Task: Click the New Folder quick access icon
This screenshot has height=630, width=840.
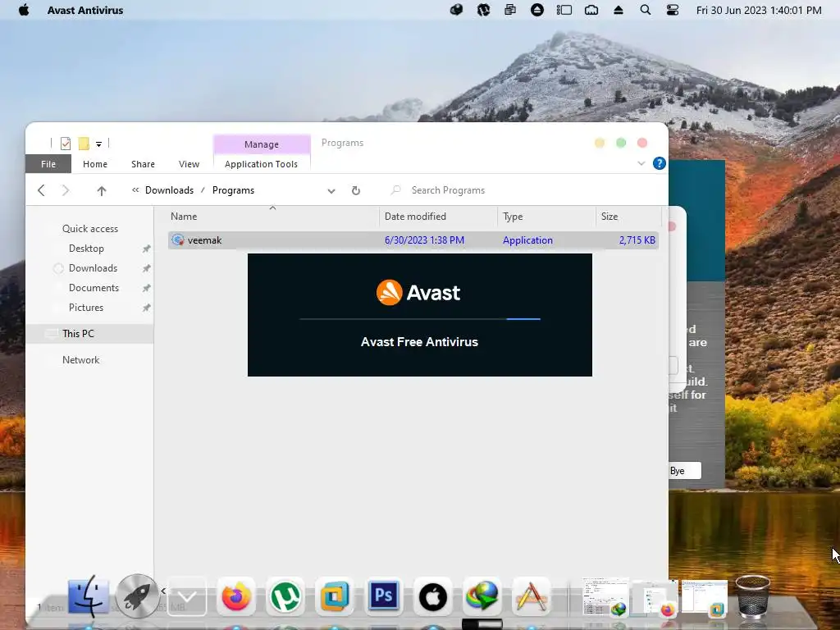Action: [x=84, y=143]
